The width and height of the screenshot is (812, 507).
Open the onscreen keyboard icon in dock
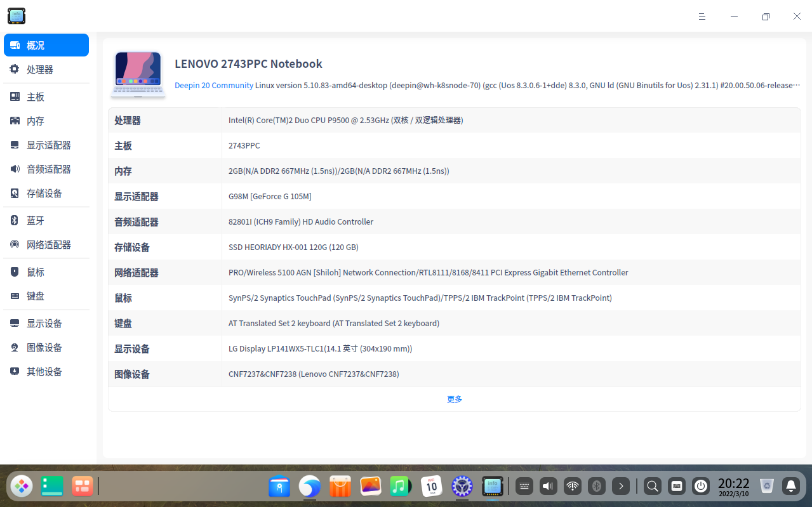[677, 487]
